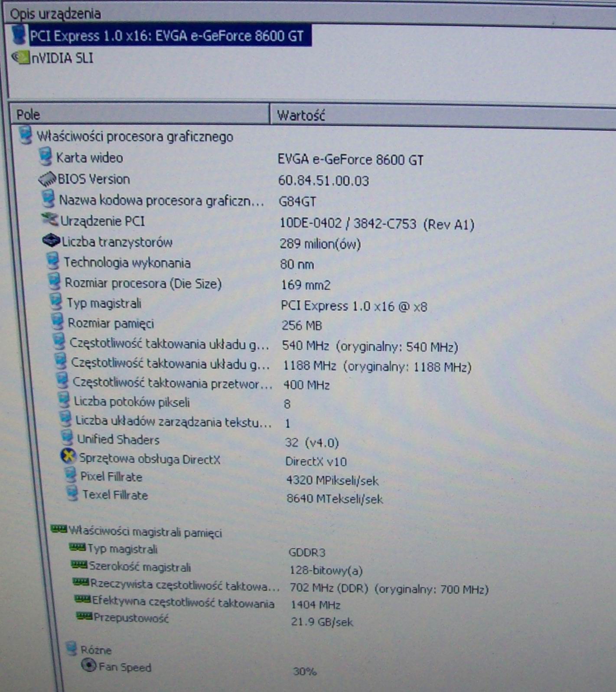
Task: Click the icon beside Liczba układów zarządzania tekstu…
Action: (x=65, y=419)
